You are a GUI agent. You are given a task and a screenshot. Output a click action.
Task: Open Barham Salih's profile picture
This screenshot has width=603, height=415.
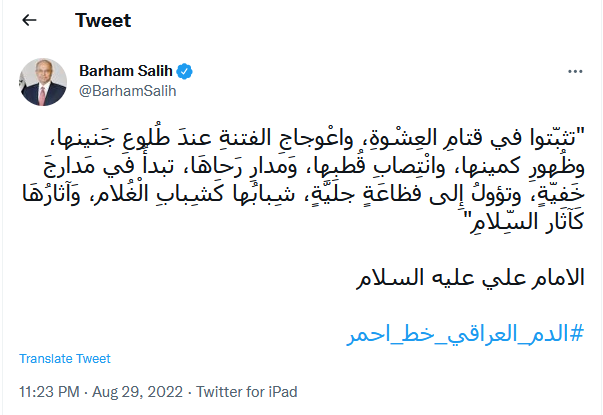tap(40, 81)
